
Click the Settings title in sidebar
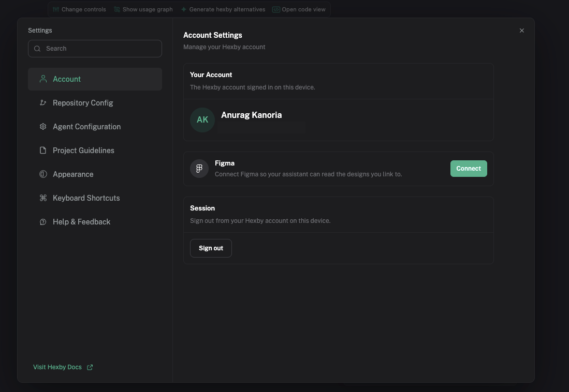pos(40,31)
